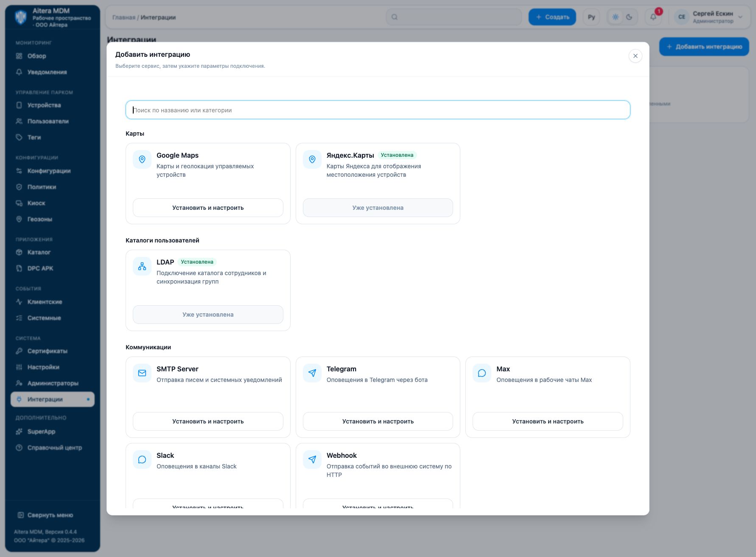Click the SMTP Server envelope icon
Image resolution: width=756 pixels, height=557 pixels.
(142, 373)
